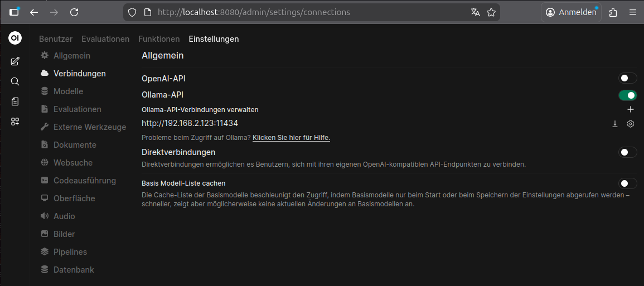This screenshot has height=286, width=644.
Task: Follow the 'Klicken Sie hier für Hilfe' link
Action: click(291, 138)
